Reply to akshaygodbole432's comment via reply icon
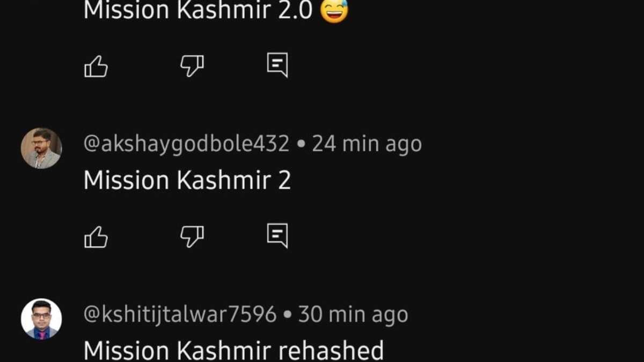The height and width of the screenshot is (362, 644). (277, 236)
